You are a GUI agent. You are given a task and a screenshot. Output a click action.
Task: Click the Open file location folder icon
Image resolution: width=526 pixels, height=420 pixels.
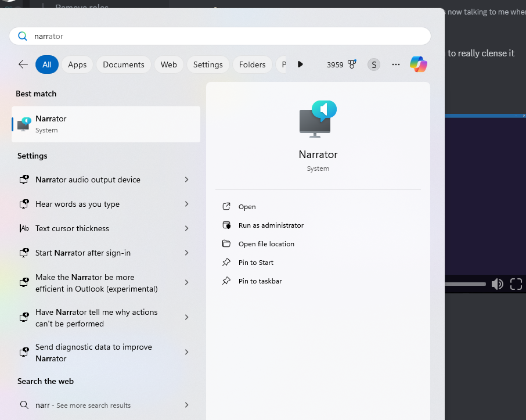[x=226, y=243]
